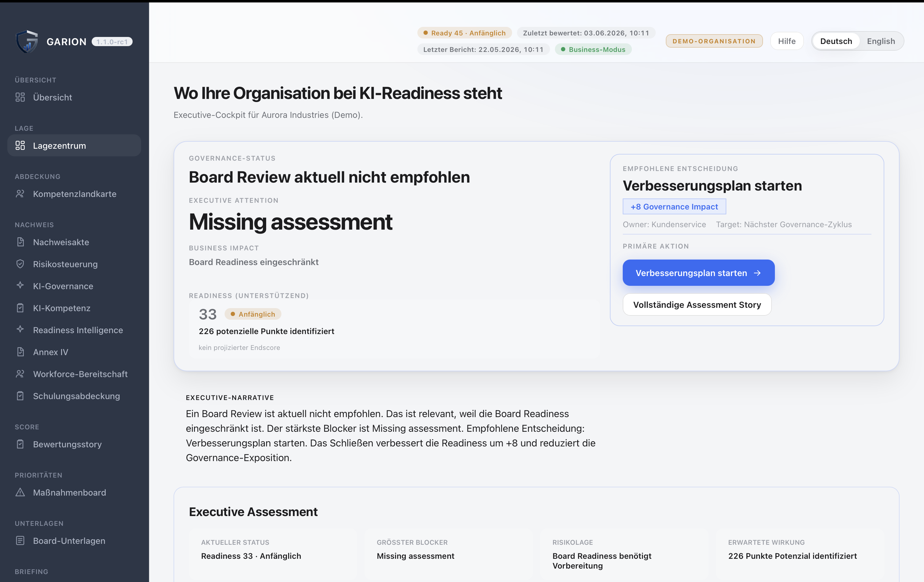Open the Risikosteuerung section
The image size is (924, 582).
click(74, 264)
